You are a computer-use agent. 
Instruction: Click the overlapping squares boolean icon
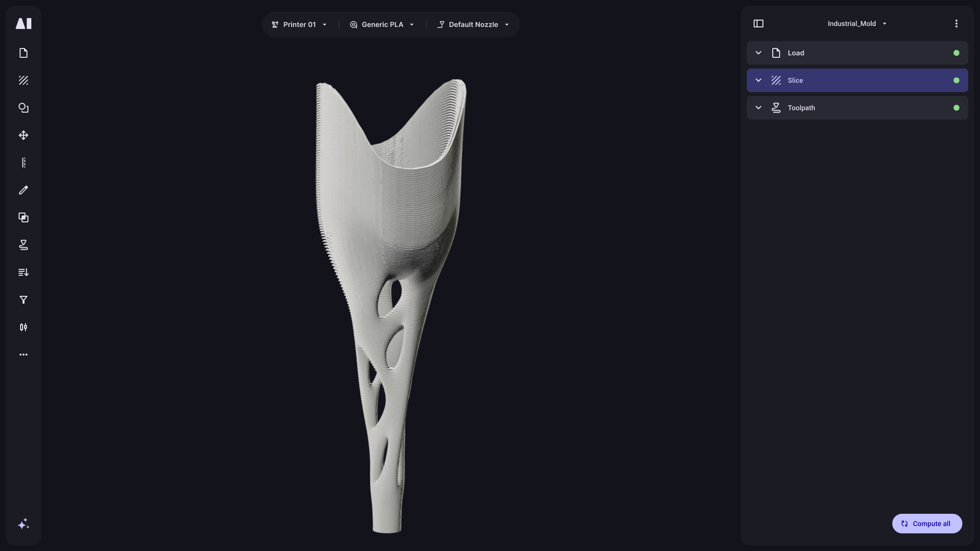coord(24,217)
